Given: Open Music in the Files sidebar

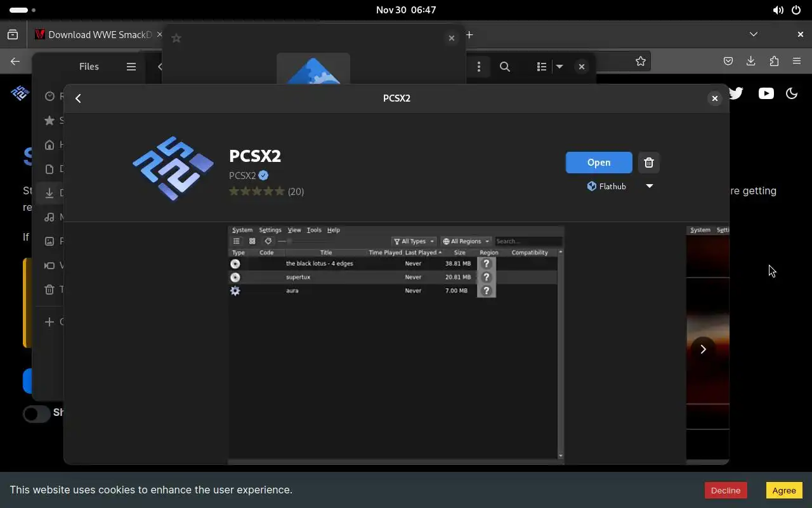Looking at the screenshot, I should 49,217.
